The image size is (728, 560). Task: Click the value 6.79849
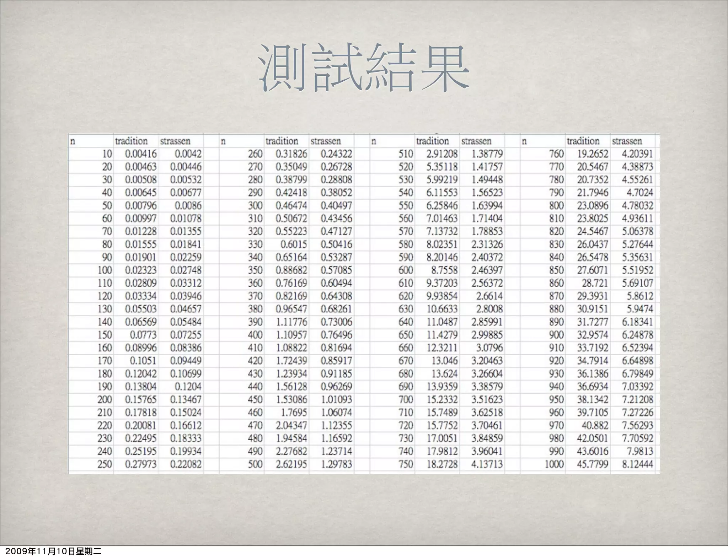pos(638,374)
